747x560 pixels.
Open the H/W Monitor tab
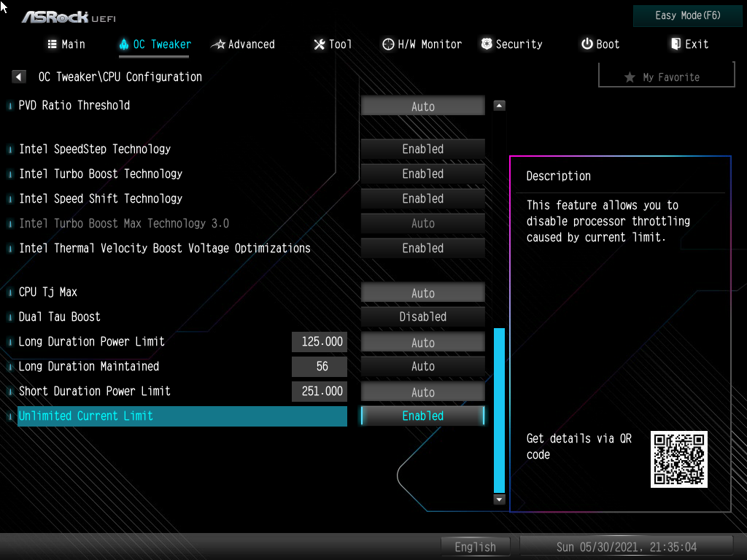pos(422,44)
